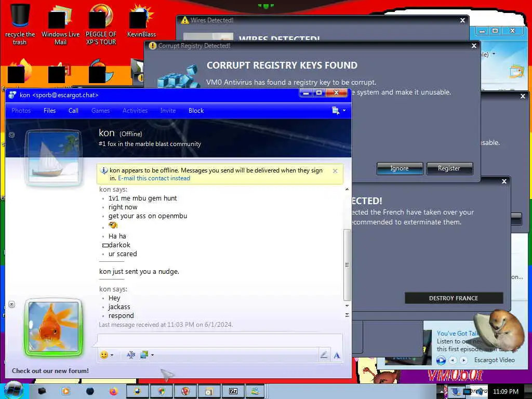Click kon's sailboat display picture
Viewport: 532px width, 399px height.
[x=54, y=157]
